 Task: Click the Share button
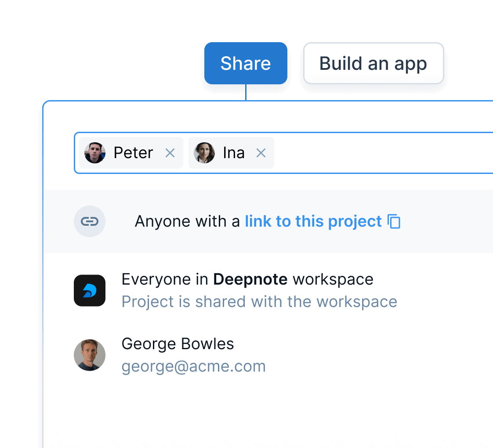coord(246,63)
